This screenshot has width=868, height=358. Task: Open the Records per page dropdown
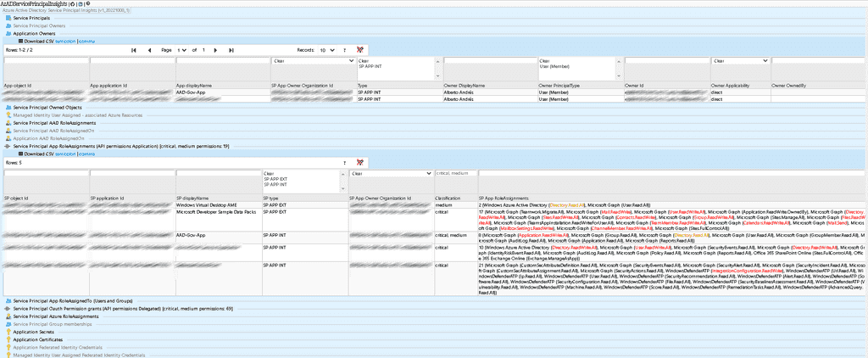coord(326,50)
